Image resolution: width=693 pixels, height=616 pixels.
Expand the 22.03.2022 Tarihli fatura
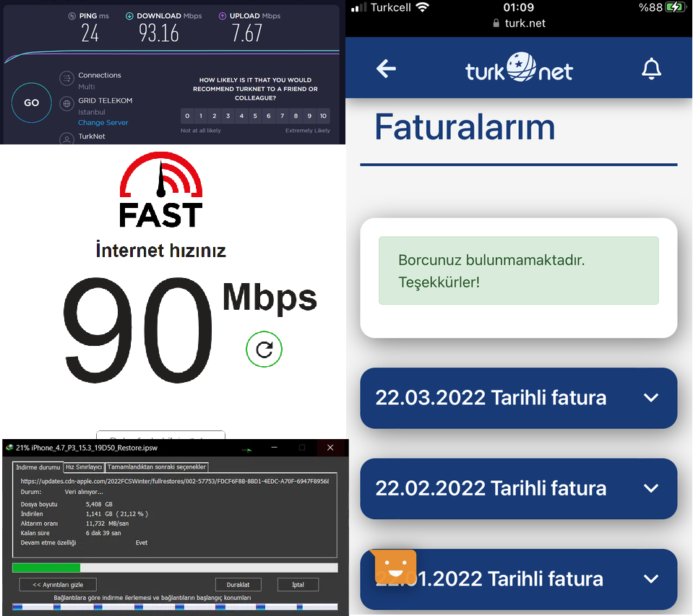[x=518, y=398]
